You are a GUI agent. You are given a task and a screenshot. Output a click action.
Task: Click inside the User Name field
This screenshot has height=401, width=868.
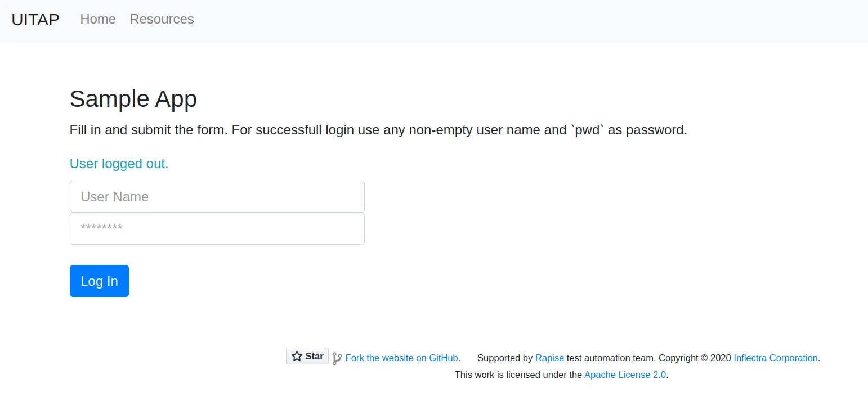tap(217, 196)
